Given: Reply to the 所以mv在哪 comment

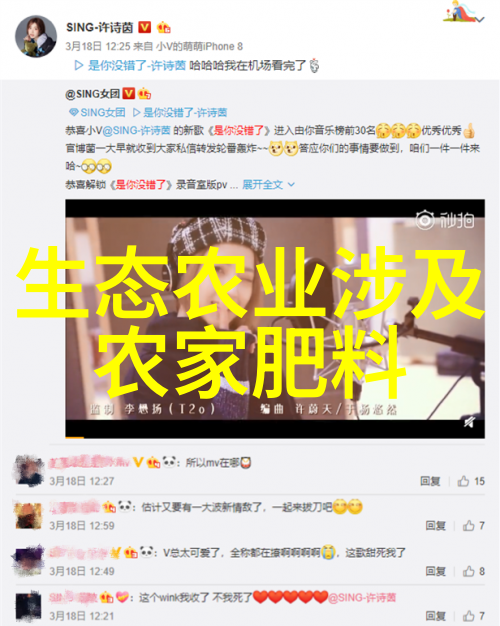Looking at the screenshot, I should tap(430, 481).
